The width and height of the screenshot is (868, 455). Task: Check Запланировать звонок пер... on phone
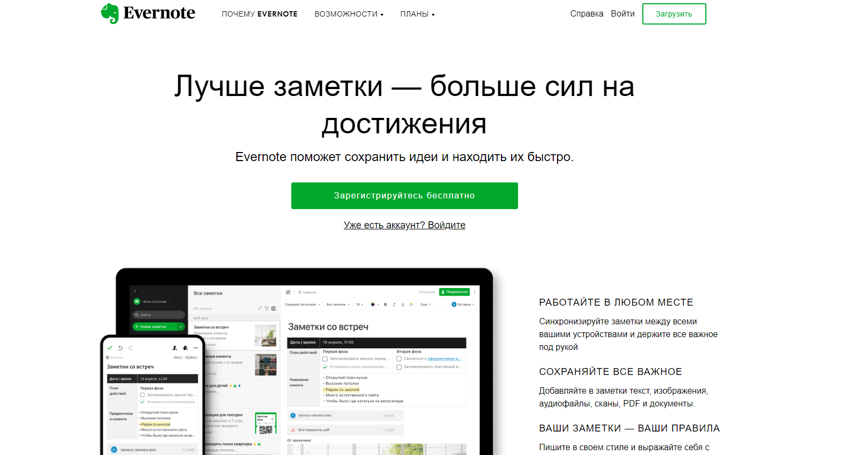142,395
